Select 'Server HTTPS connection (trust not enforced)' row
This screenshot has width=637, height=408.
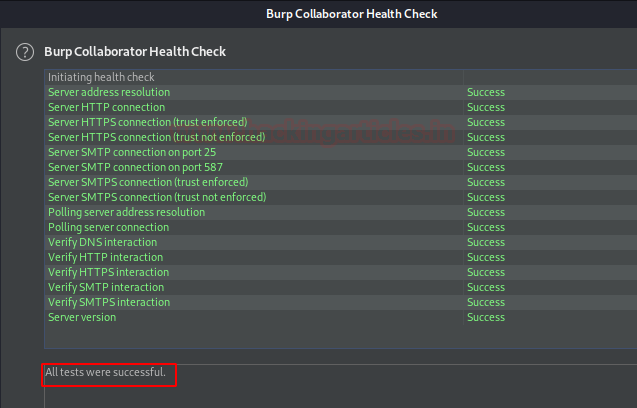pos(340,137)
